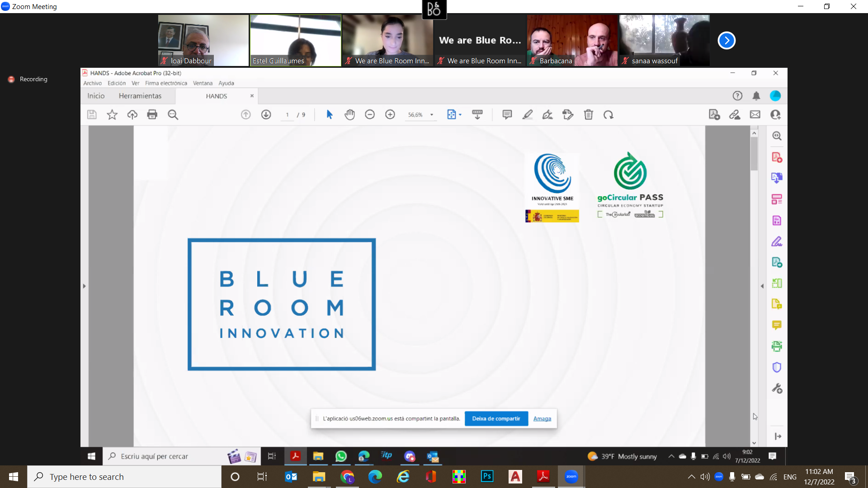Click the page number field
The width and height of the screenshot is (868, 488).
click(x=287, y=115)
